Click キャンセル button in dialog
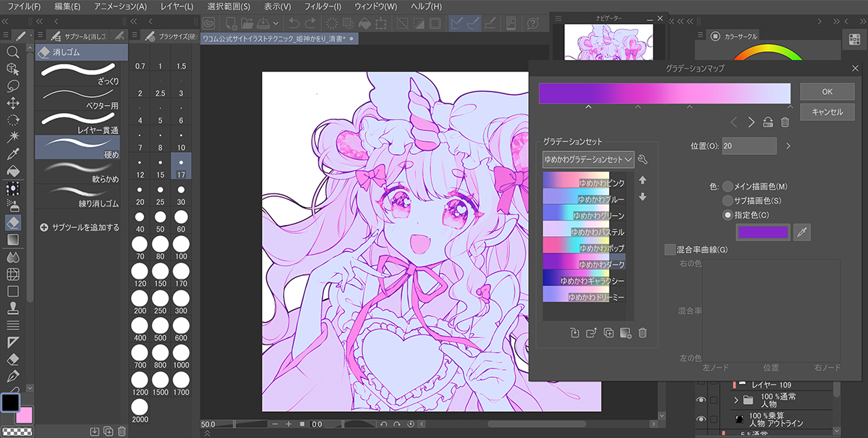 tap(827, 112)
